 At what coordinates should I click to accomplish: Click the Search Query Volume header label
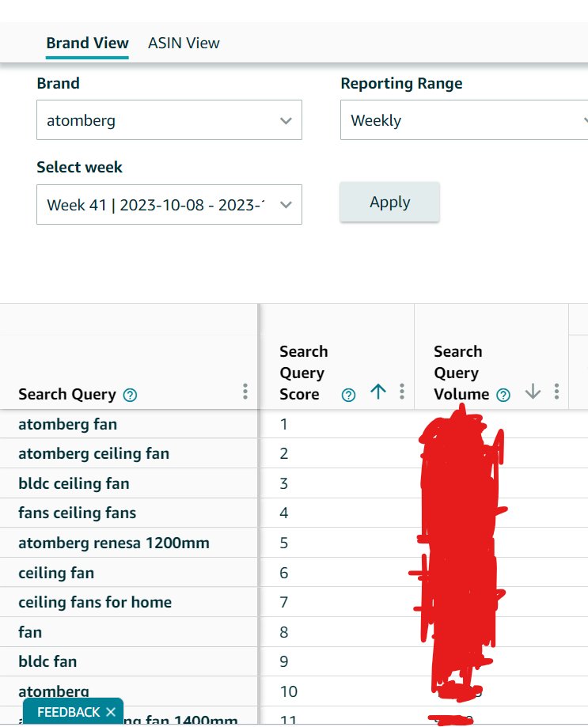click(461, 373)
